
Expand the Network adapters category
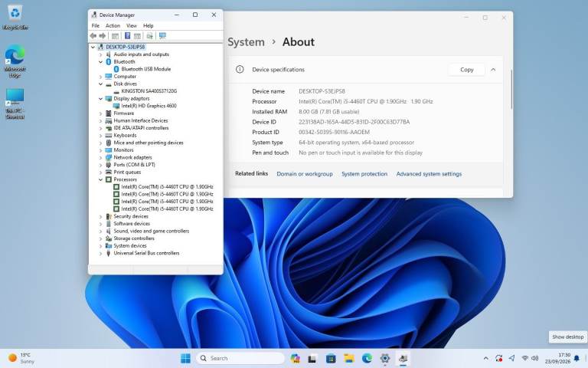pyautogui.click(x=100, y=158)
